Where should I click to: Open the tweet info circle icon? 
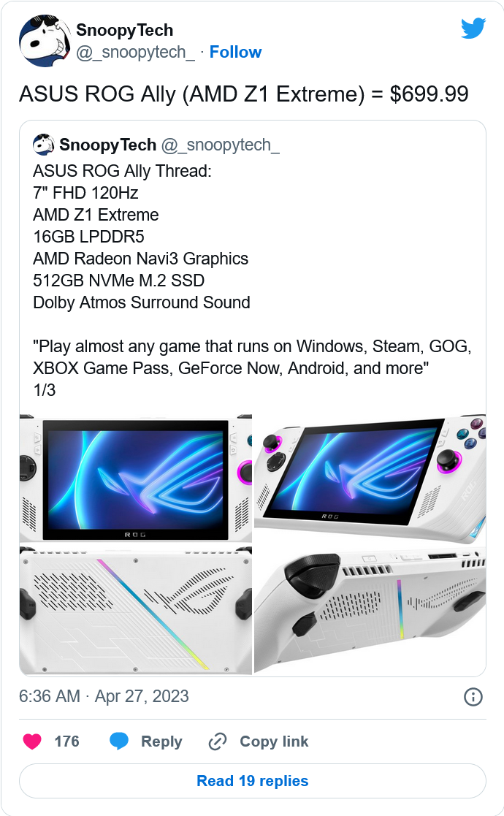pos(473,697)
